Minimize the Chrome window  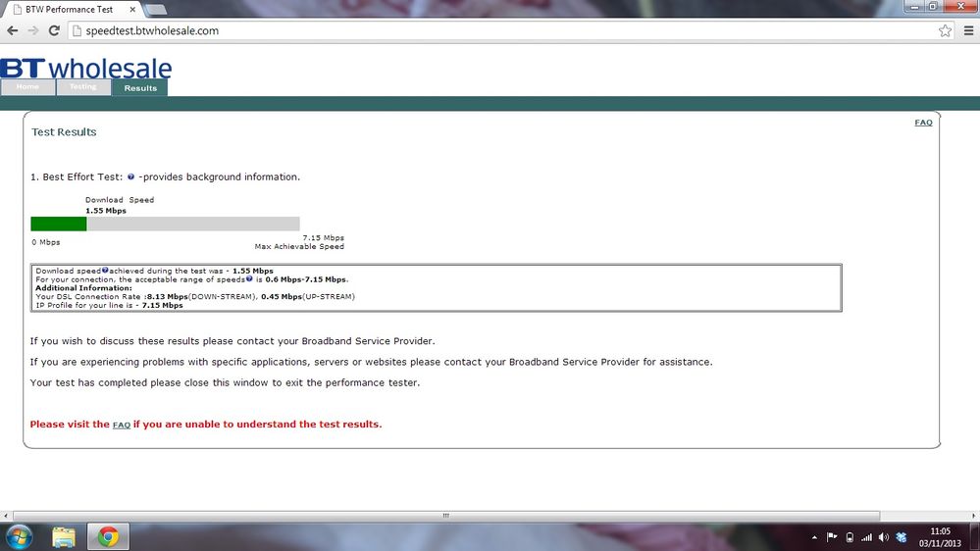914,6
